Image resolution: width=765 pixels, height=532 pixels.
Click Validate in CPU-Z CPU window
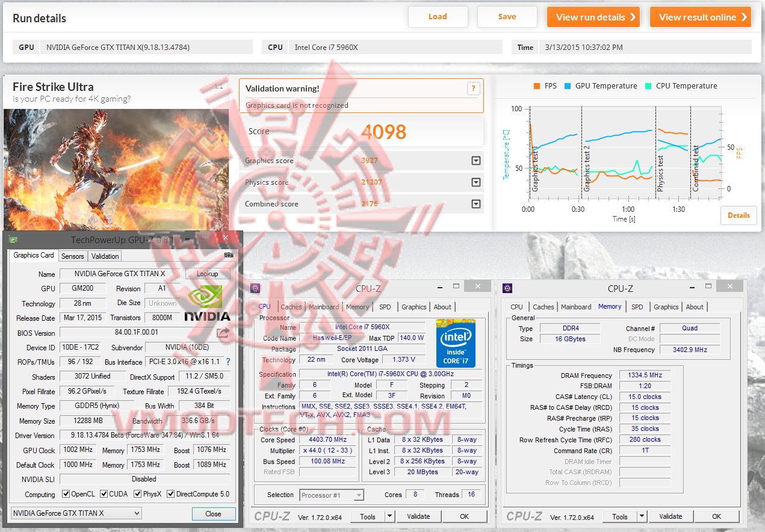pyautogui.click(x=418, y=516)
